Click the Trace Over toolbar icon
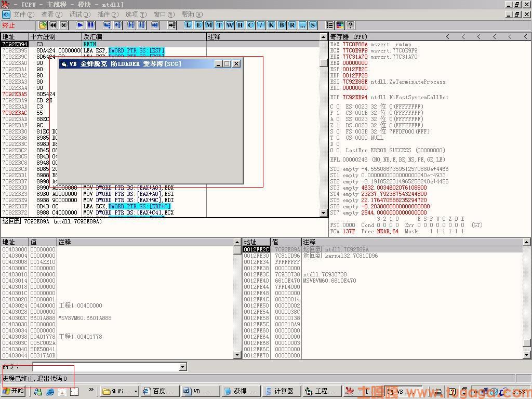The height and width of the screenshot is (399, 532). point(142,25)
